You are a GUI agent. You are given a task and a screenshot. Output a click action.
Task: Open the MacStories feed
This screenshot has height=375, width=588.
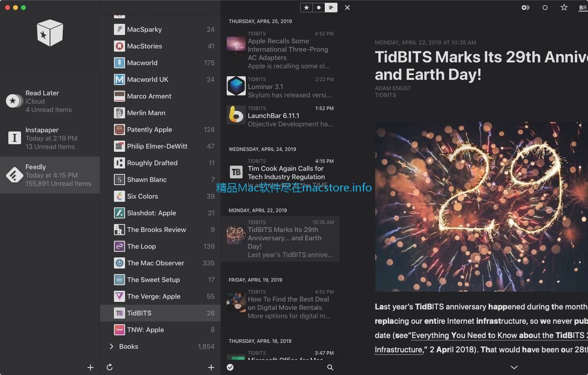(160, 46)
